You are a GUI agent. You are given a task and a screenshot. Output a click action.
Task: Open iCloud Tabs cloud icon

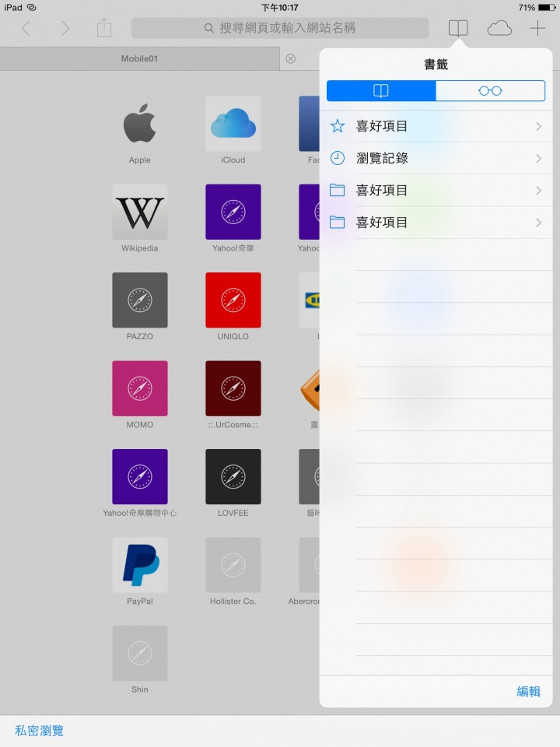[499, 29]
